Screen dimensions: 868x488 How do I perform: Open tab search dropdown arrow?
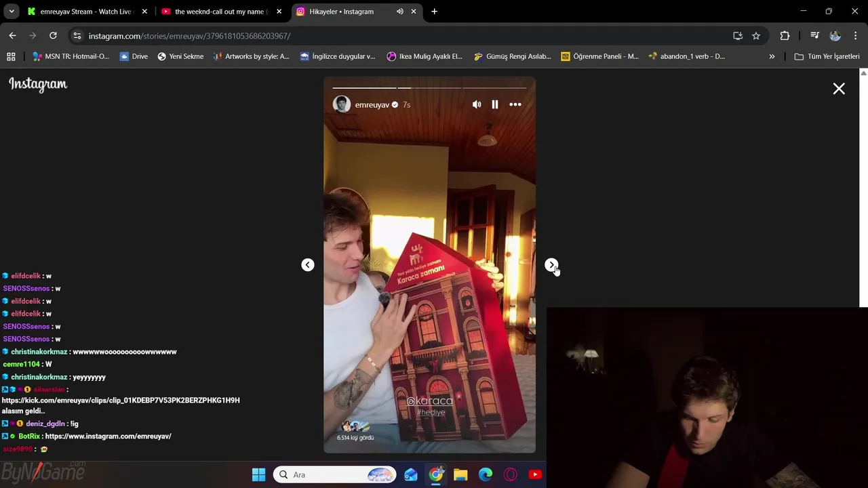point(12,12)
